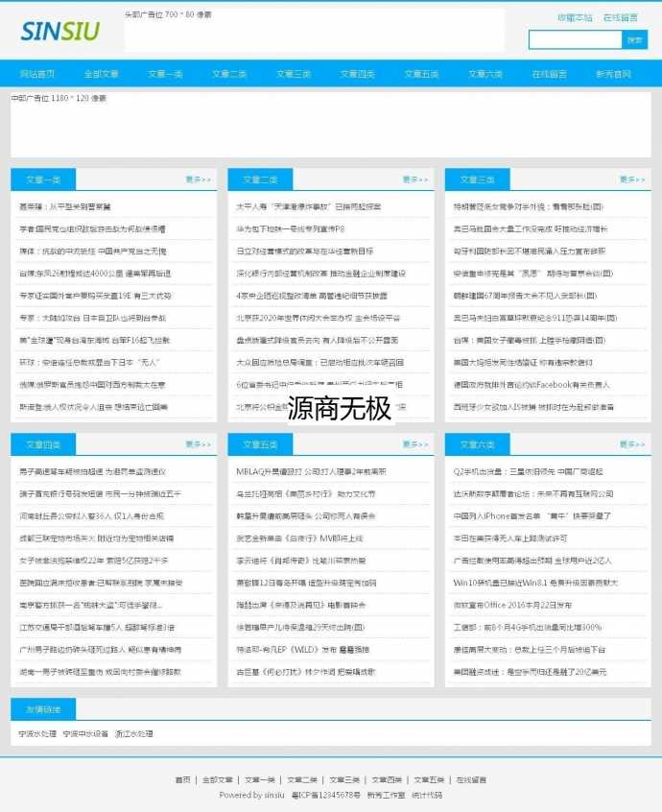Open the article about joining IS

(533, 407)
